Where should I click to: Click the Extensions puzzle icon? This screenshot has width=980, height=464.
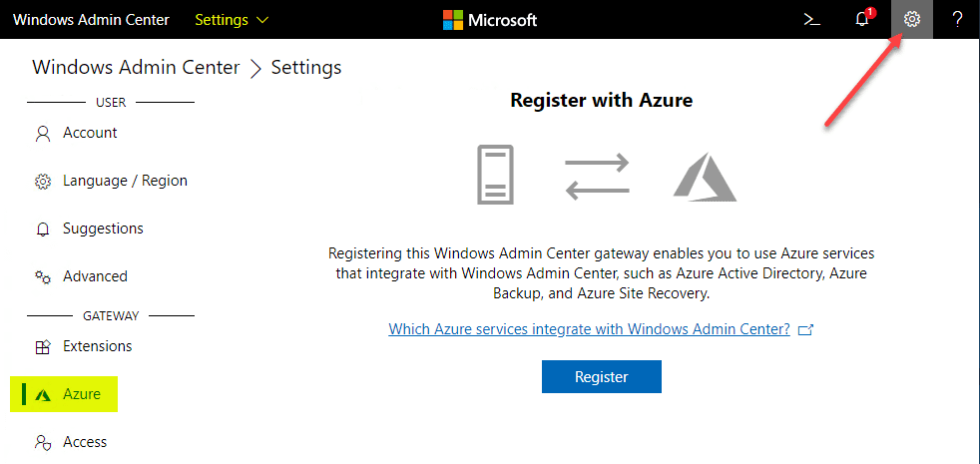click(43, 347)
